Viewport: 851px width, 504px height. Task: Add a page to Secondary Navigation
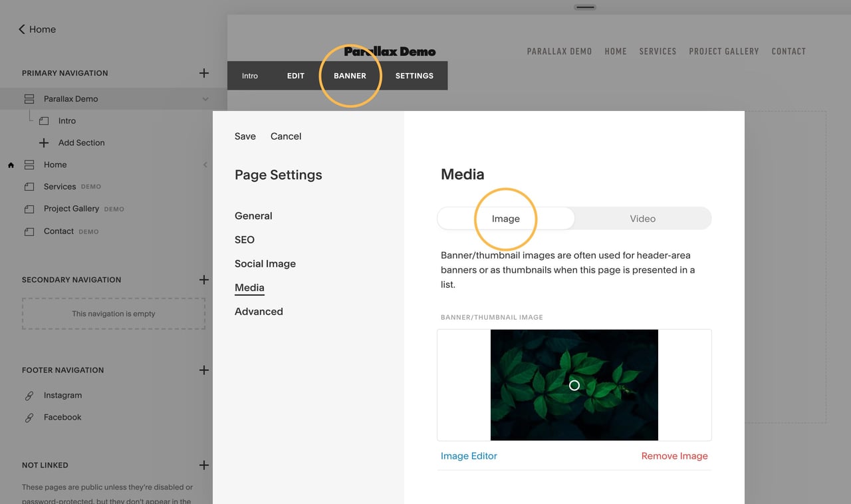click(x=204, y=279)
